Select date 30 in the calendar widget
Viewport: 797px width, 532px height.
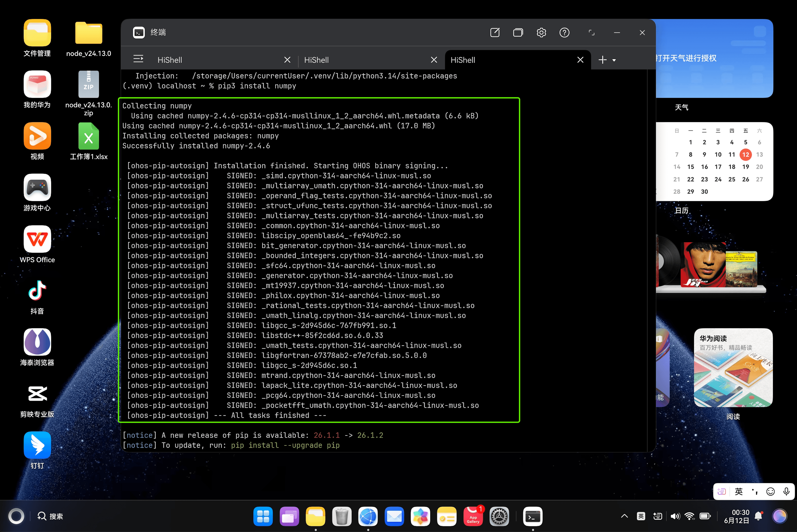[x=704, y=191]
